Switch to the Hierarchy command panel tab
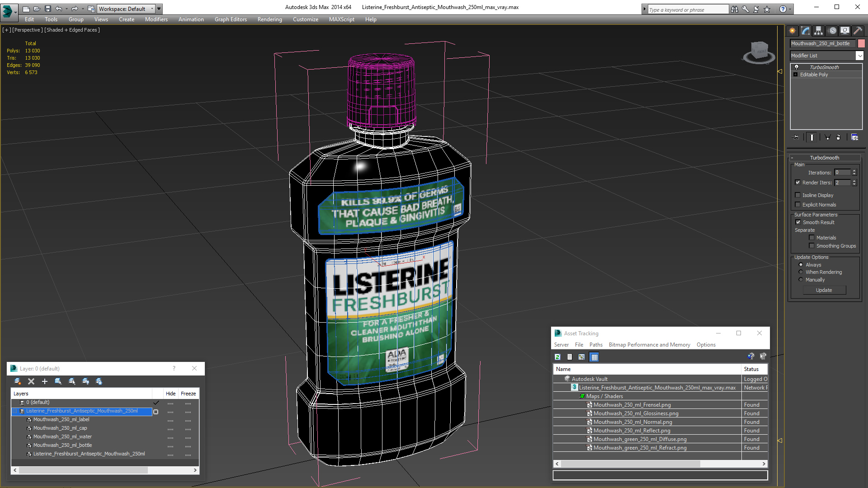The height and width of the screenshot is (488, 868). [818, 31]
